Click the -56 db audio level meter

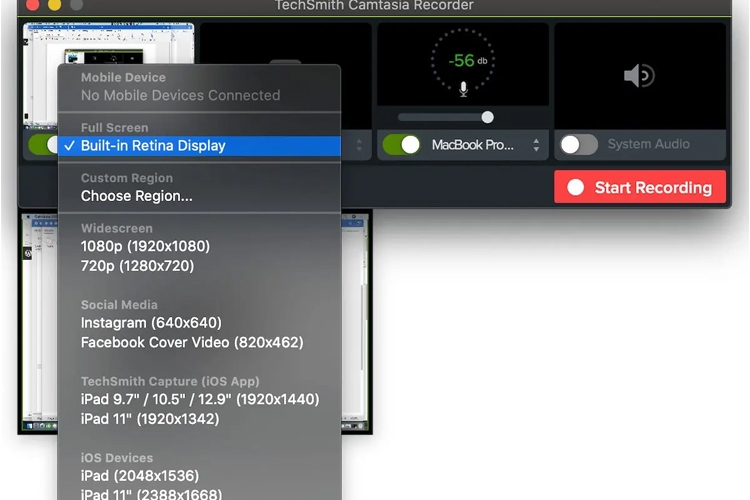tap(463, 61)
